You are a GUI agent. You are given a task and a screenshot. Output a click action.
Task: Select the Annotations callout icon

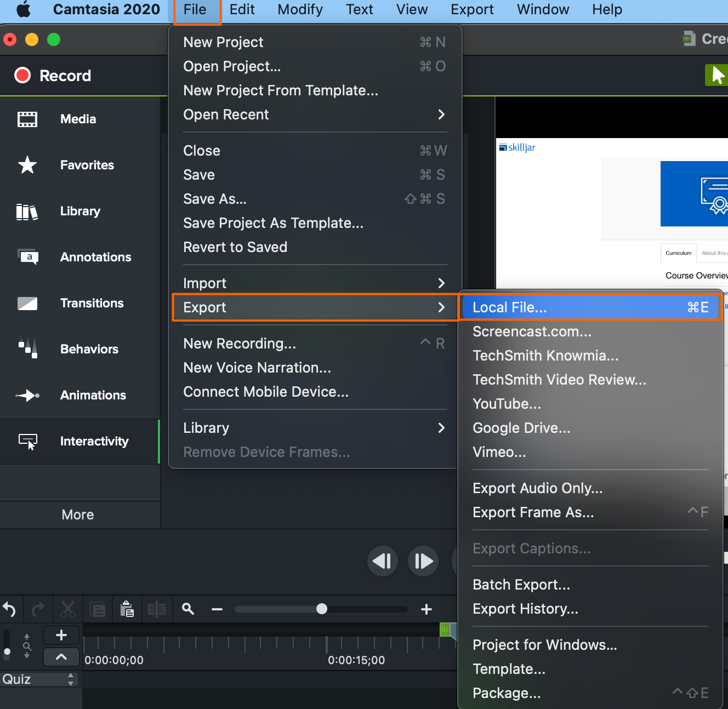click(29, 257)
